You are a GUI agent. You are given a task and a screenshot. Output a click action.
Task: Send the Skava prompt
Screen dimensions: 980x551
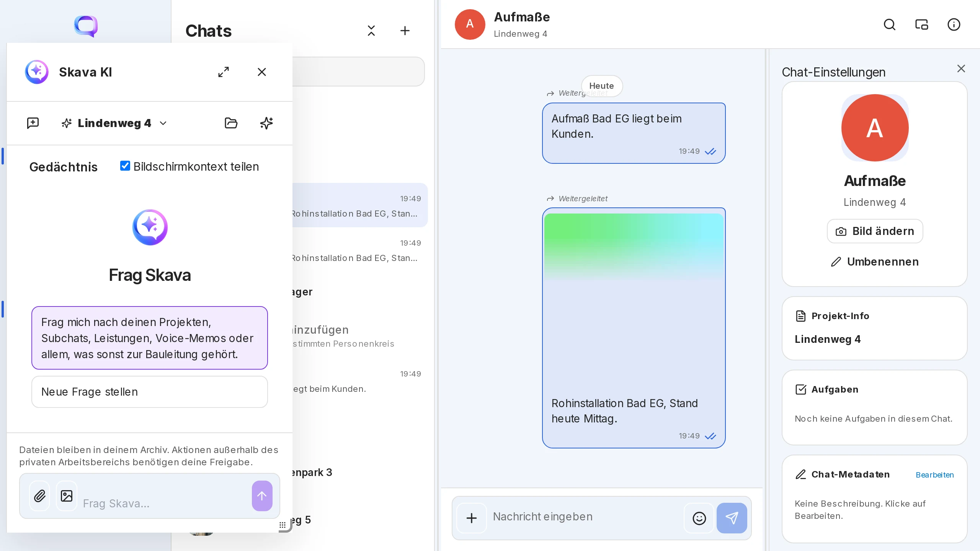click(x=262, y=496)
